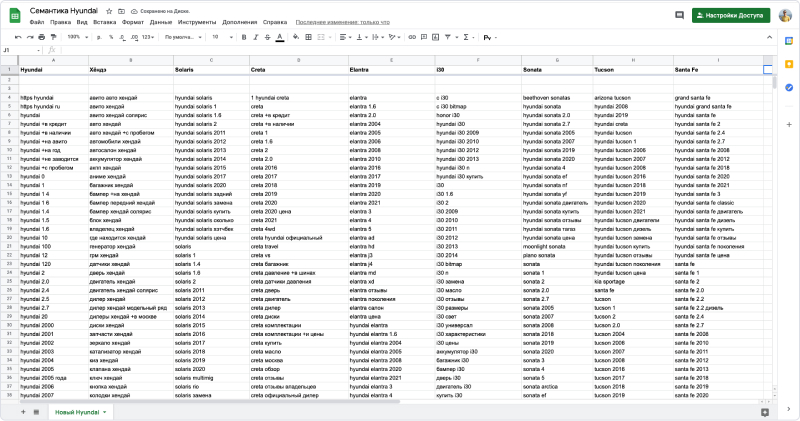Viewport: 800px width, 421px height.
Task: Click the Настройки Доступа share button
Action: pos(730,15)
